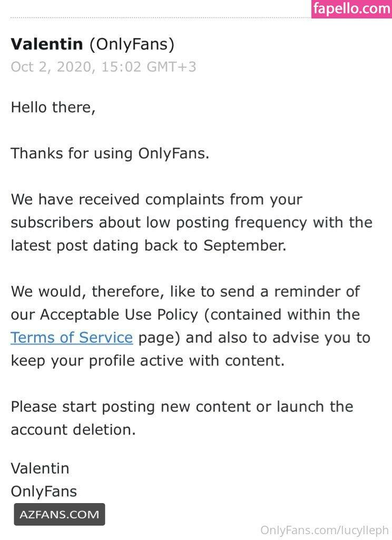Click the 'Thanks for using OnlyFans.' sentence
Viewport: 392px width, 540px height.
click(x=110, y=153)
